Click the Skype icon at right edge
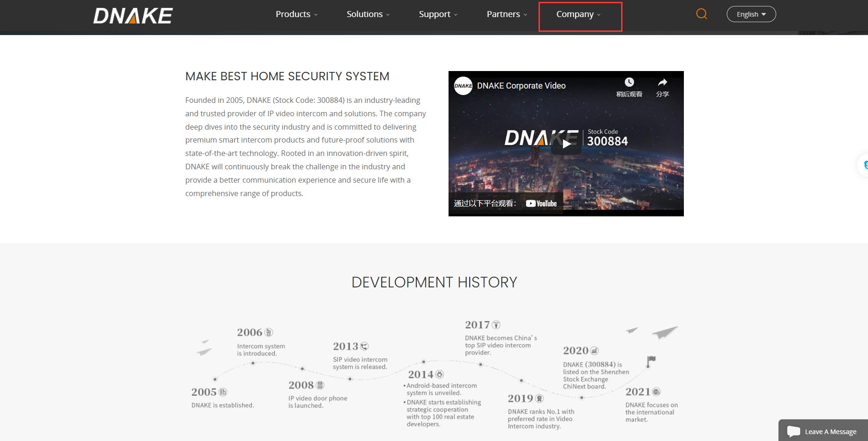 865,165
